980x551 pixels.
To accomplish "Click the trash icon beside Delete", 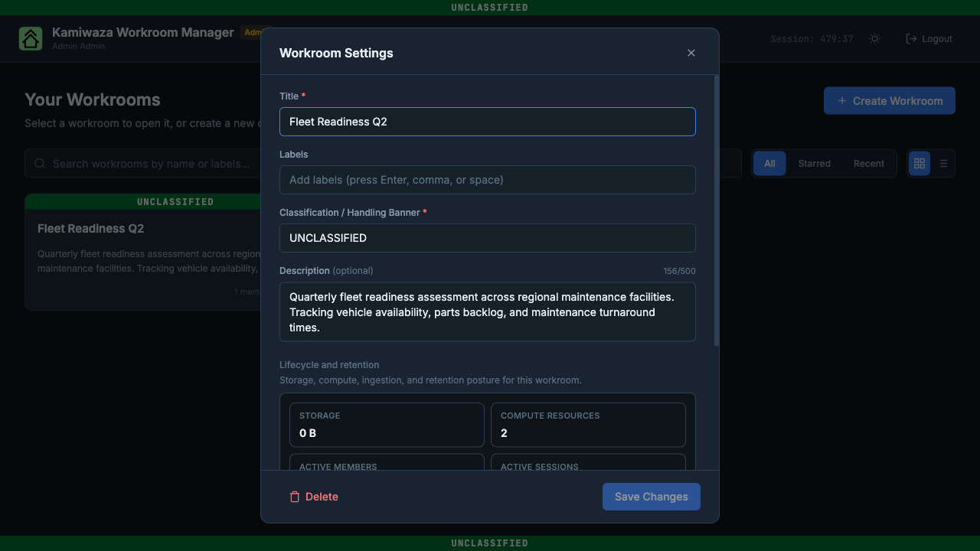I will (x=295, y=497).
